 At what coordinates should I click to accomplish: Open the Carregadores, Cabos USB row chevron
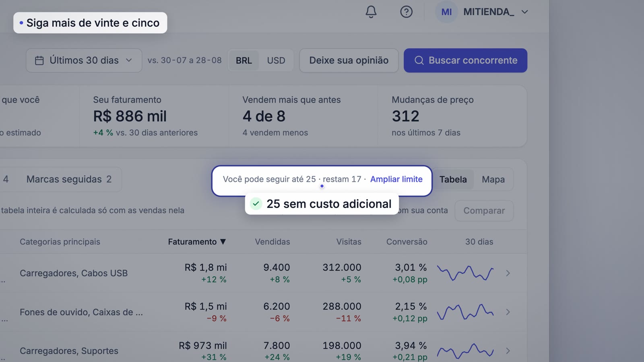click(508, 273)
